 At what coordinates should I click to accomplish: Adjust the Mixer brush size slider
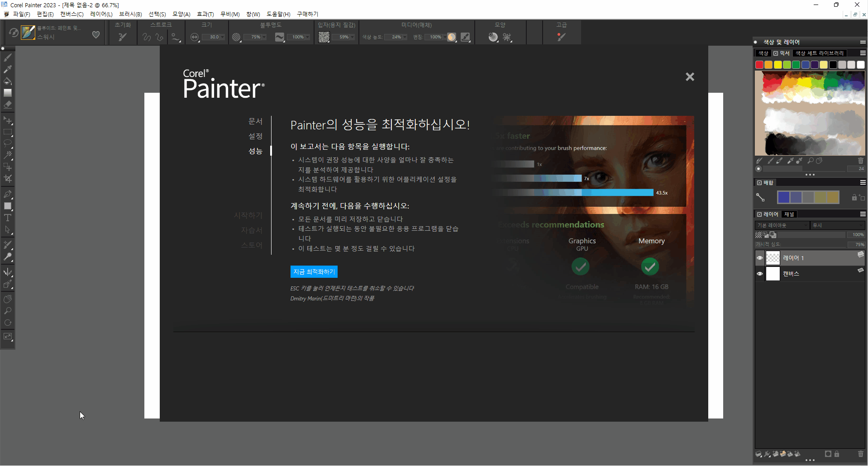click(804, 169)
